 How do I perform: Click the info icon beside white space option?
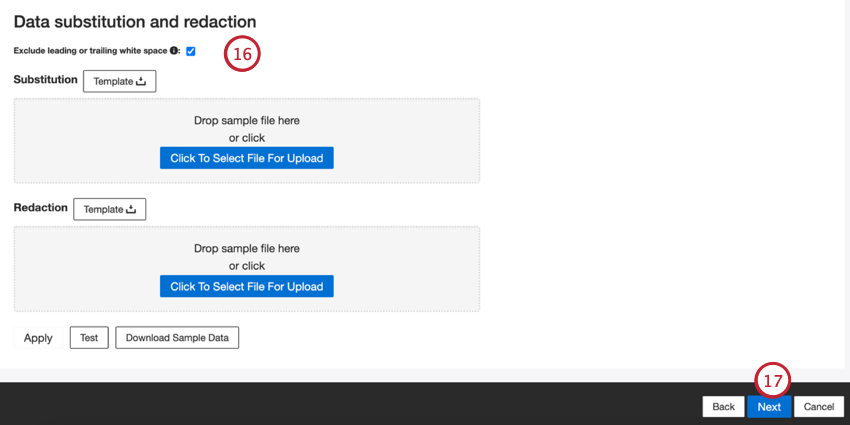[173, 51]
